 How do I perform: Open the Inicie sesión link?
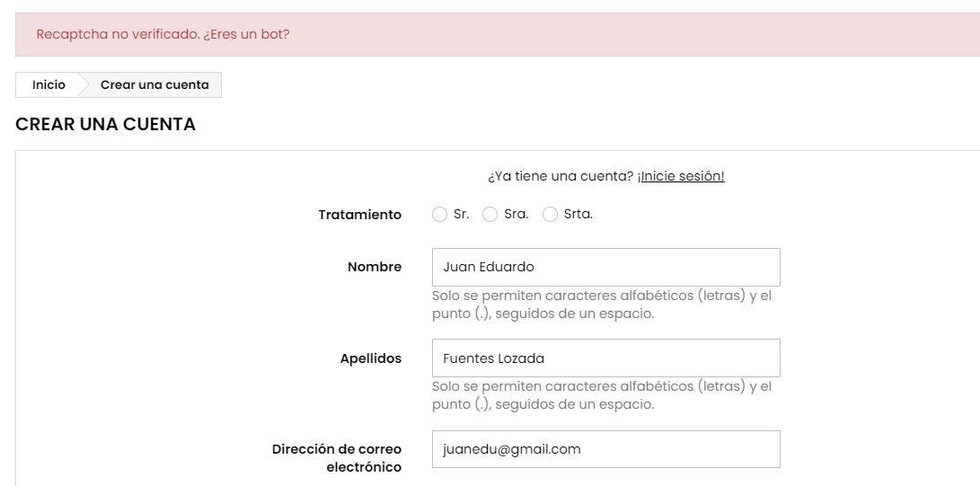[681, 176]
